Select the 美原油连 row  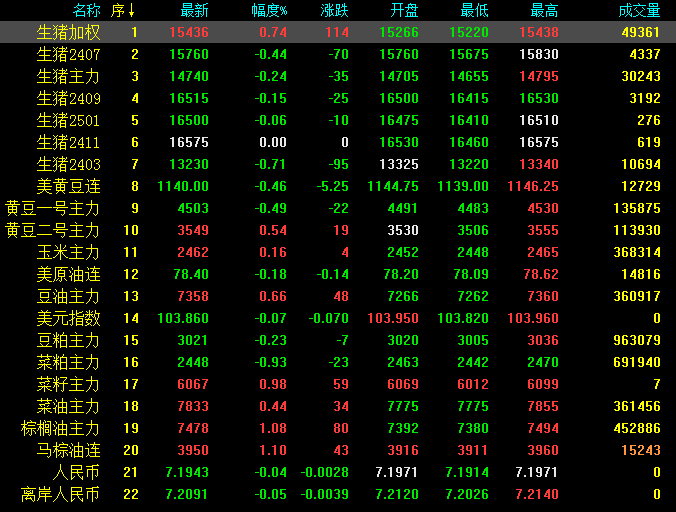point(338,274)
